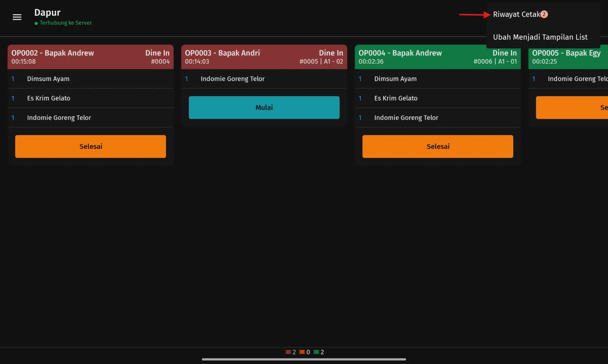
Task: Click the Terhubung ke Server status text
Action: pyautogui.click(x=65, y=23)
